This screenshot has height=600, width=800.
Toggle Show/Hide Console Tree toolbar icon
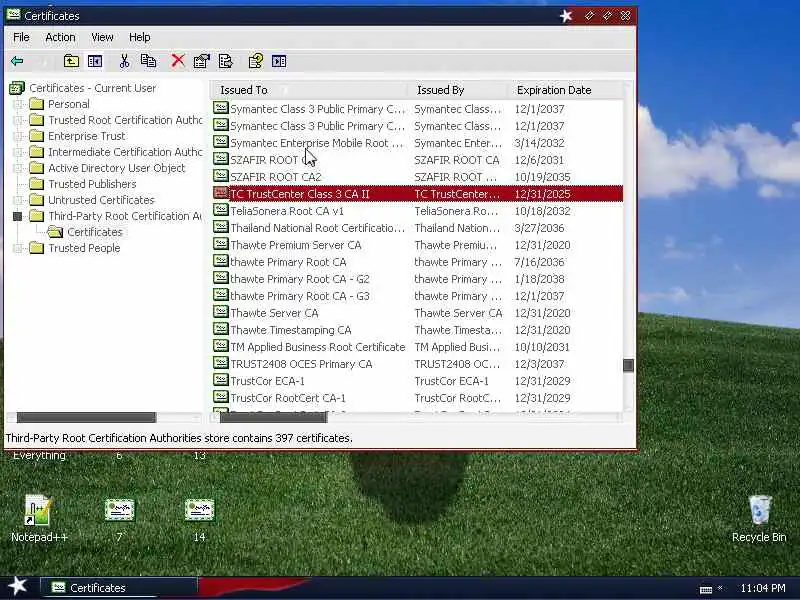95,61
